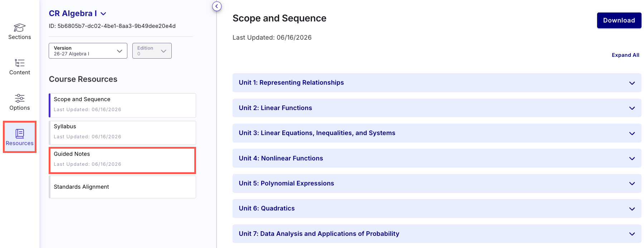Click the Scope and Sequence page heading
Screen dimensions: 644x248
point(279,18)
